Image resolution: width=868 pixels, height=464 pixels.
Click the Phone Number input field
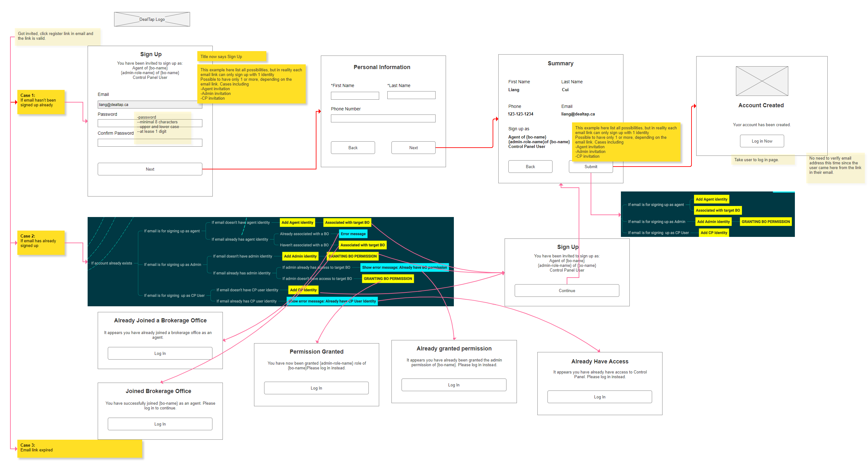pos(383,118)
